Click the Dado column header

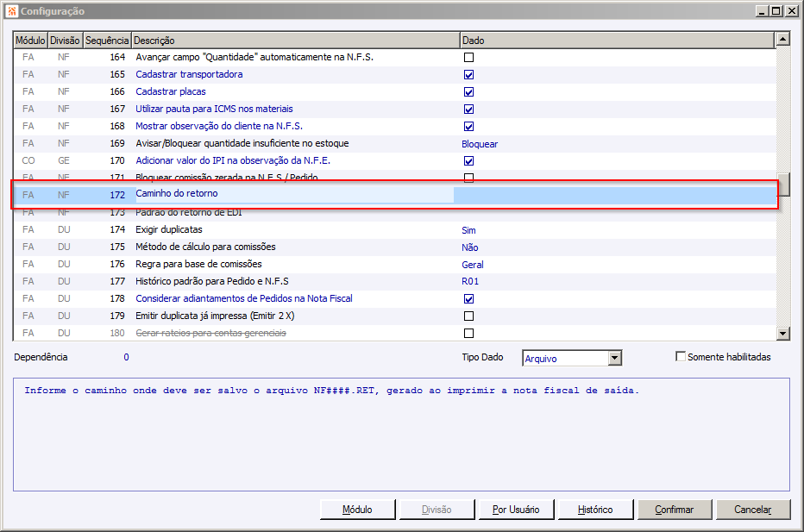pos(617,41)
